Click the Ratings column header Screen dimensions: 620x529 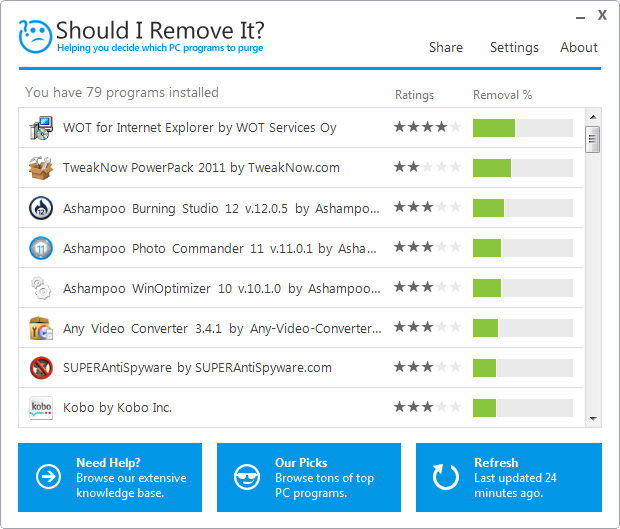coord(414,95)
